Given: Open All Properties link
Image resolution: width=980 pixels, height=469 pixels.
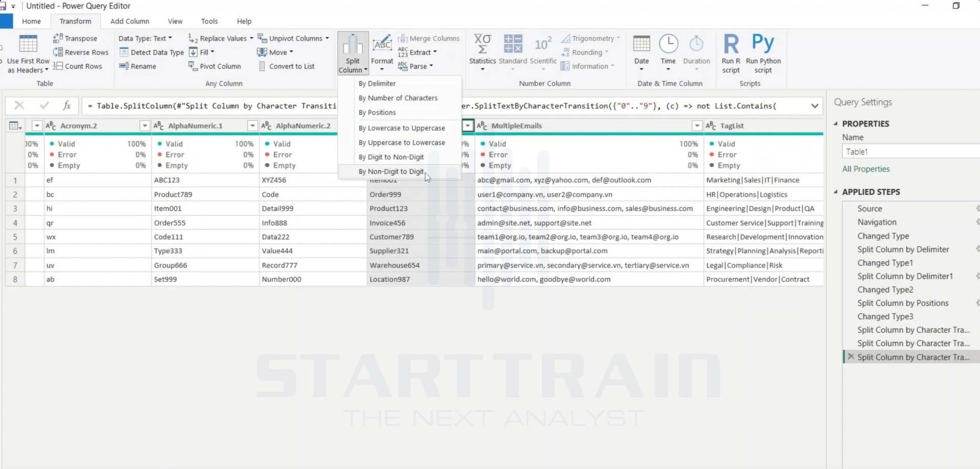Looking at the screenshot, I should point(866,169).
